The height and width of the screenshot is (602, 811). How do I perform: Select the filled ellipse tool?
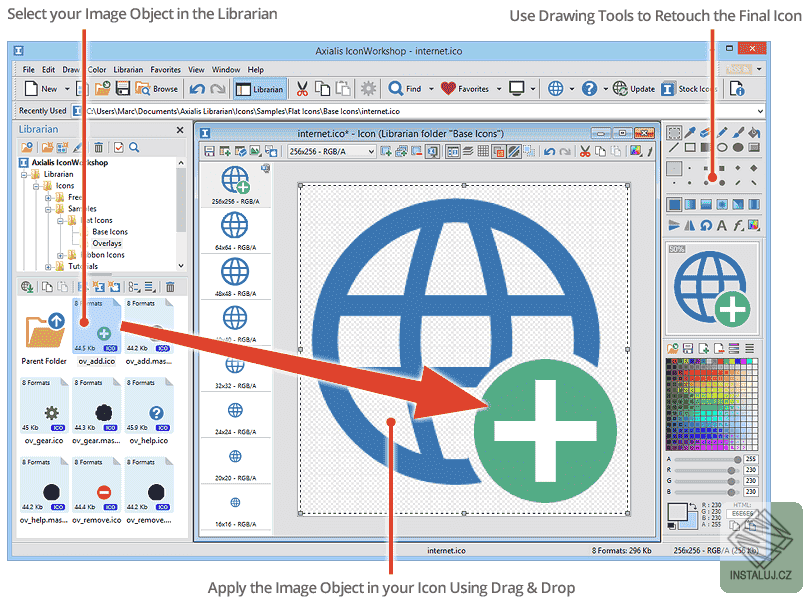pos(738,147)
